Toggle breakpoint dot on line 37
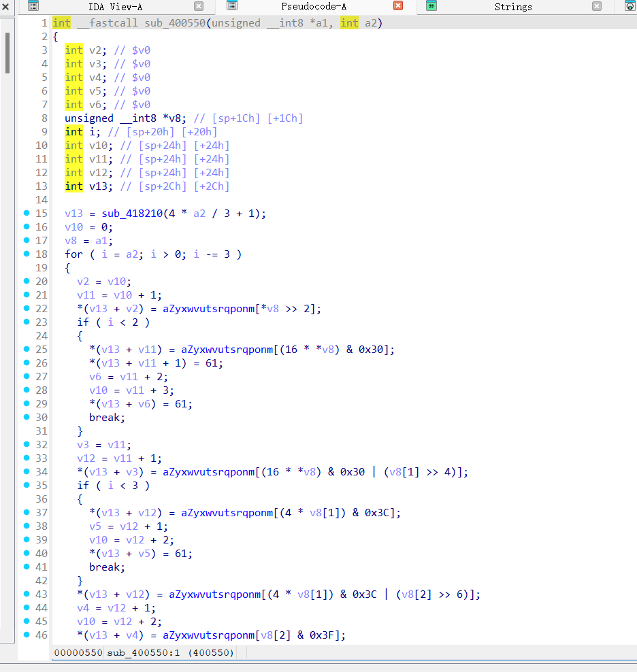 point(27,512)
